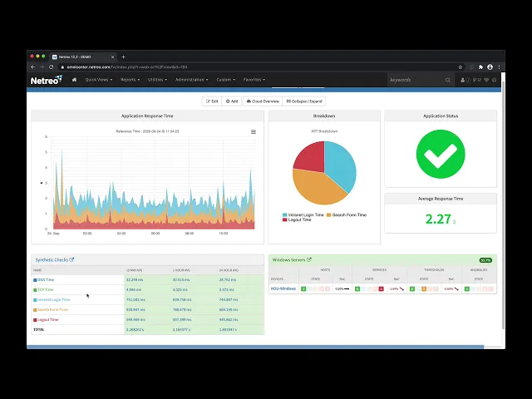Click the TOTAL row label
The image size is (532, 399).
[x=39, y=329]
